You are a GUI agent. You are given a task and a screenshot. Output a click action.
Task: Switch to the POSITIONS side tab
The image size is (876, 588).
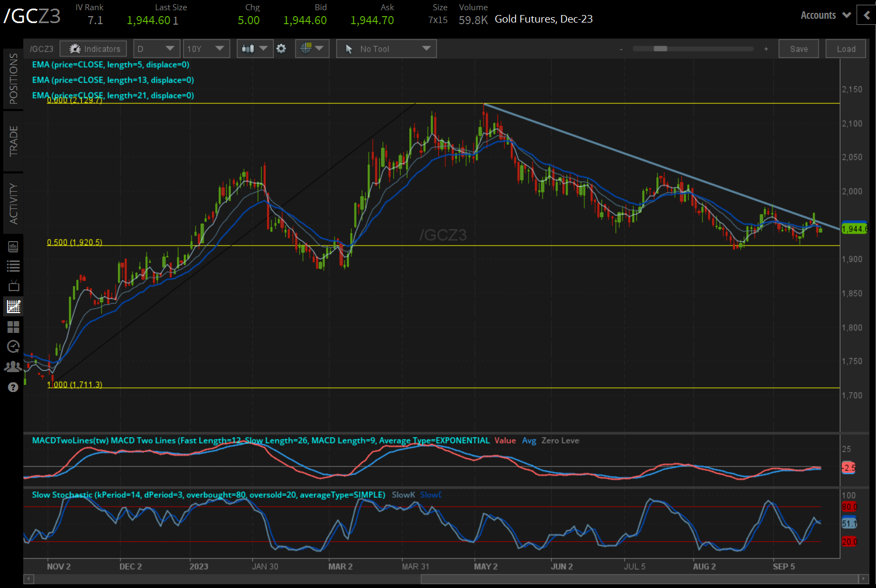click(x=13, y=78)
